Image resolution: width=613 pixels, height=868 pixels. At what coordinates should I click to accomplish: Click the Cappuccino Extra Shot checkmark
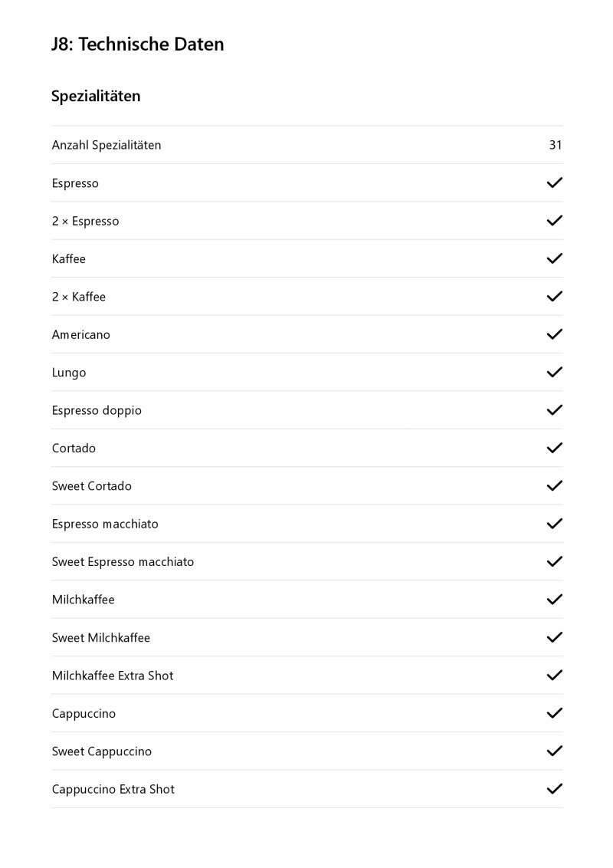[x=554, y=789]
